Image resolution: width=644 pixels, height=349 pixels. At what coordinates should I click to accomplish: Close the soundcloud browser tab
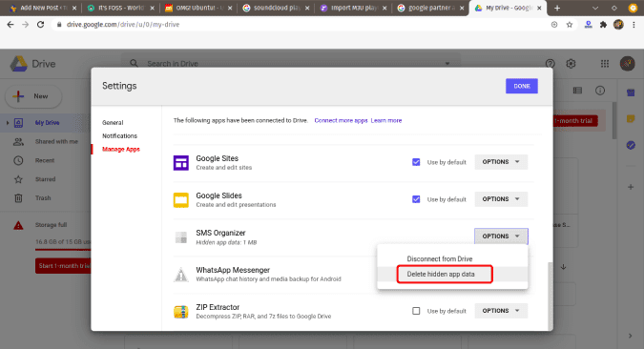point(307,8)
